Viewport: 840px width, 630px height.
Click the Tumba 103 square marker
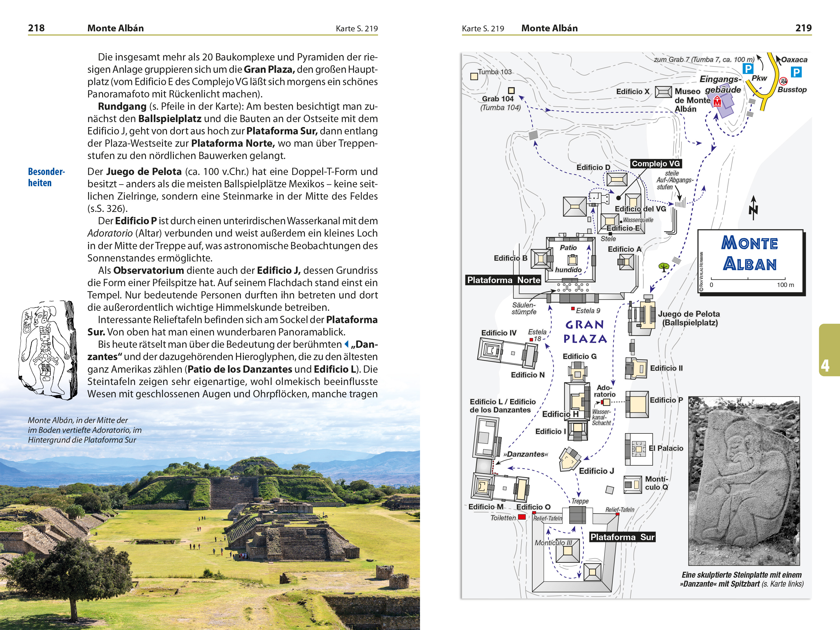click(474, 76)
